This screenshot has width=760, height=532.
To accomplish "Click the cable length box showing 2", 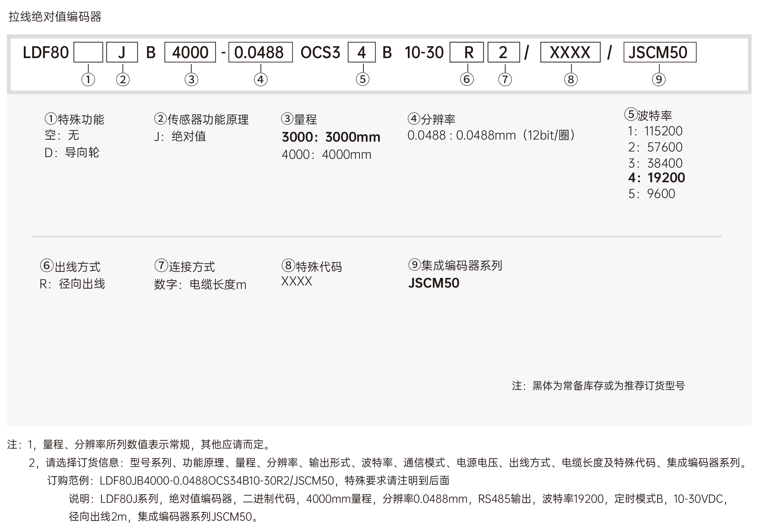I will [504, 52].
